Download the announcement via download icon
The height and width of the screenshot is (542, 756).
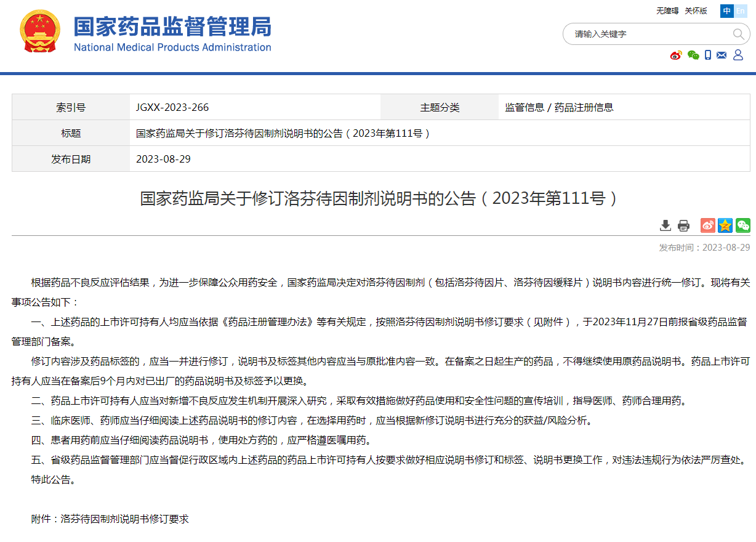tap(666, 225)
